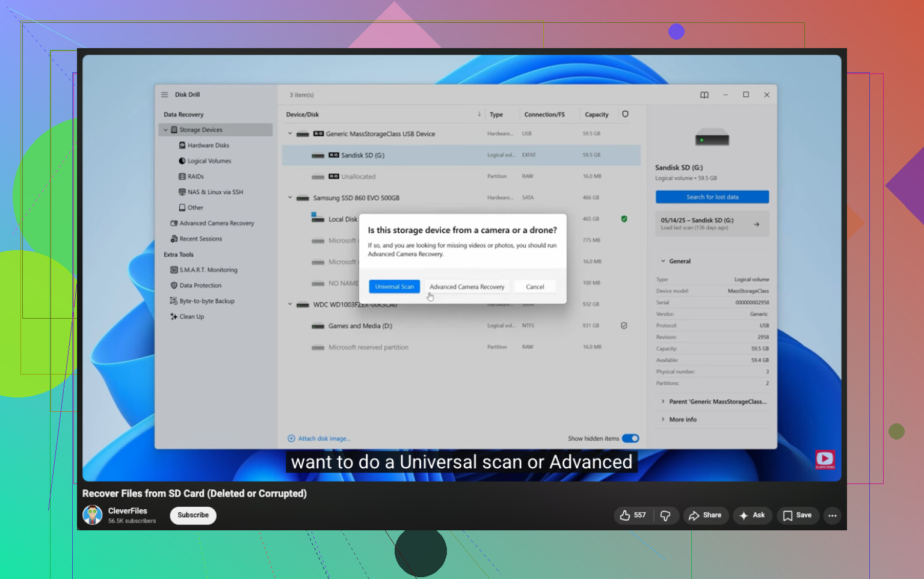Collapse Samsung SSD 860 EVO 500GB row
Image resolution: width=924 pixels, height=579 pixels.
(290, 197)
